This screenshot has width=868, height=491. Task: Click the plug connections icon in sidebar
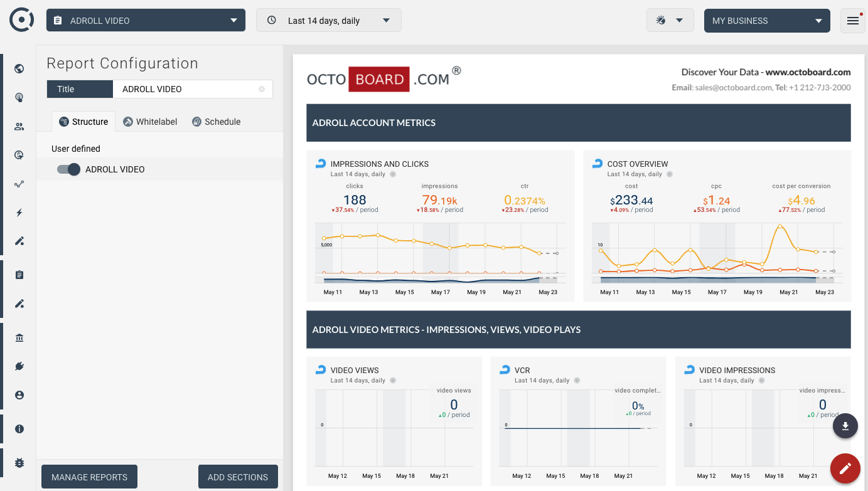[19, 366]
